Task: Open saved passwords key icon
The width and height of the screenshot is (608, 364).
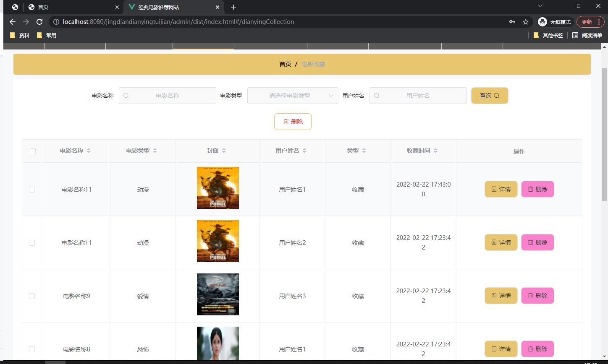Action: [x=512, y=22]
